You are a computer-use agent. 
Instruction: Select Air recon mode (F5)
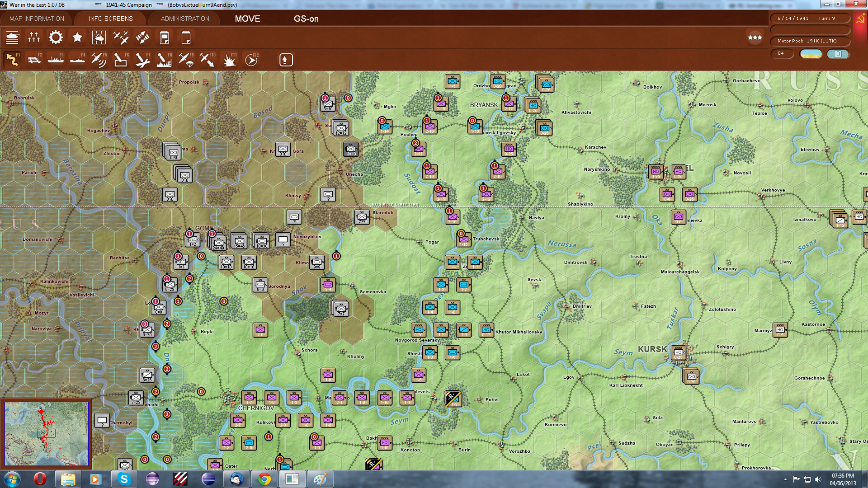tap(99, 60)
